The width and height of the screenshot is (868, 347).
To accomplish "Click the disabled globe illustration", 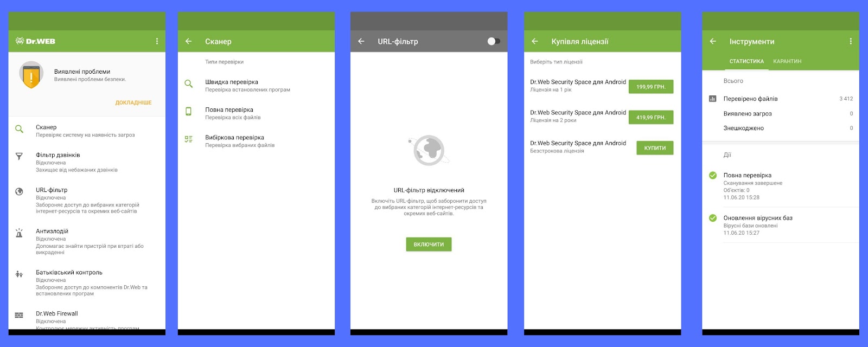I will [x=429, y=150].
